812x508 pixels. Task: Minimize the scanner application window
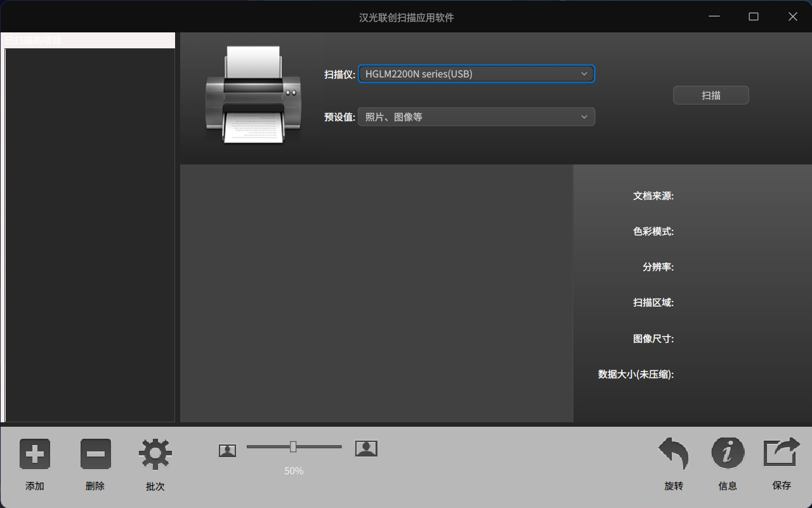pyautogui.click(x=714, y=17)
